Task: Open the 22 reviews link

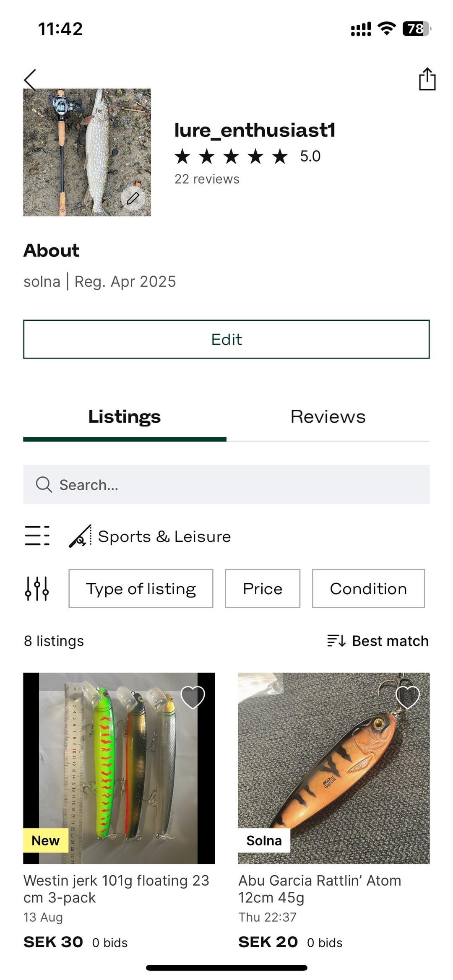Action: (207, 179)
